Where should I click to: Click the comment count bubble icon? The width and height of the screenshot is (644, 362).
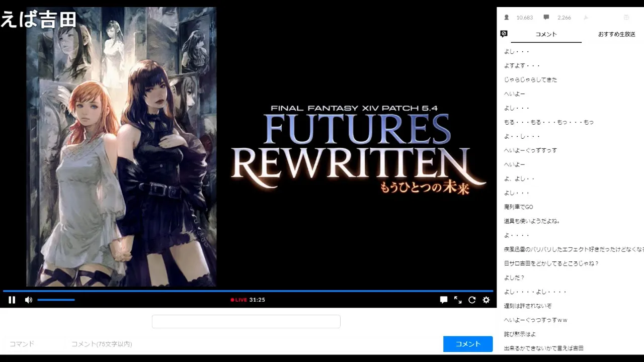point(546,18)
